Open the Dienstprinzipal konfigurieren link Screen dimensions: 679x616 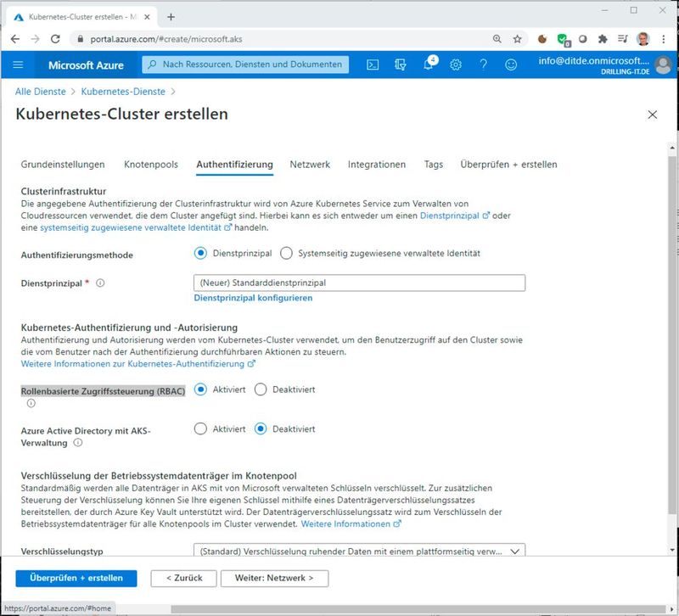tap(253, 298)
